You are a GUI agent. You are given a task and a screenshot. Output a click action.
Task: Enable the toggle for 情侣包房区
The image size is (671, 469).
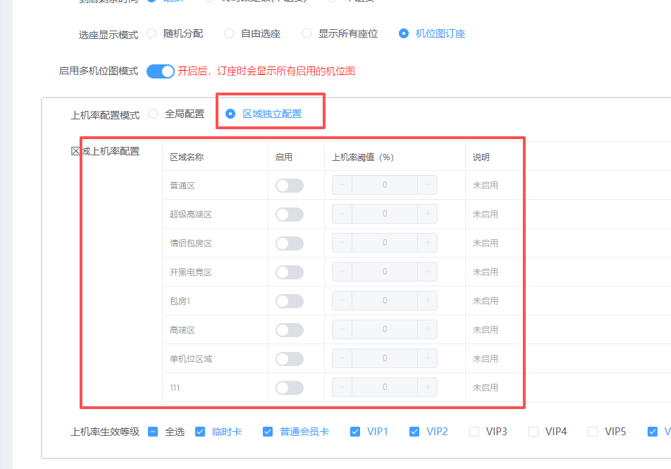(290, 243)
